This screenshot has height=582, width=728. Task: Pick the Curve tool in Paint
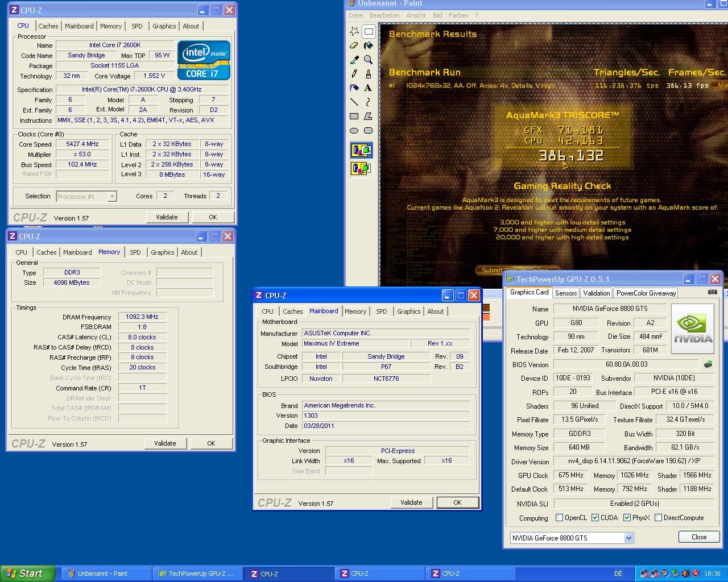(x=369, y=102)
